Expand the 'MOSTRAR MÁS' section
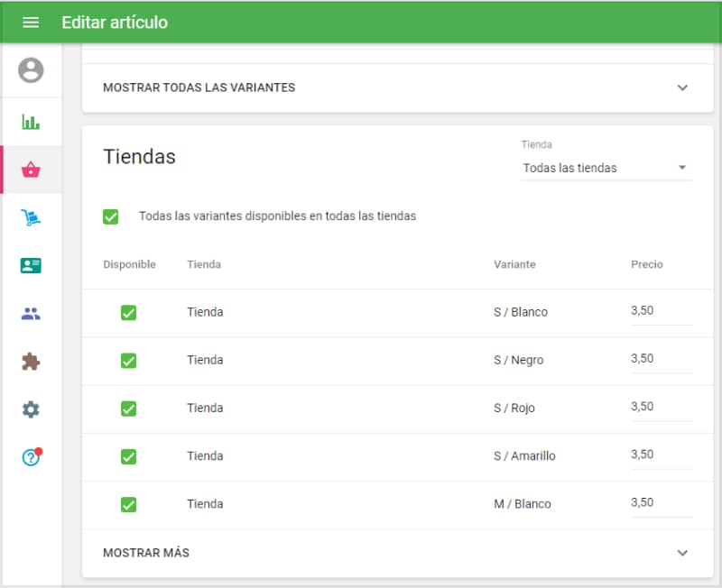This screenshot has width=722, height=588. 683,552
